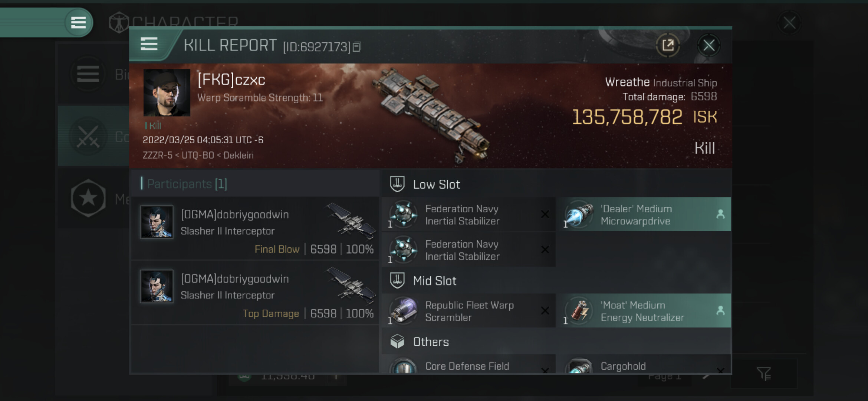Collapse the Others section header
The height and width of the screenshot is (401, 868).
431,342
